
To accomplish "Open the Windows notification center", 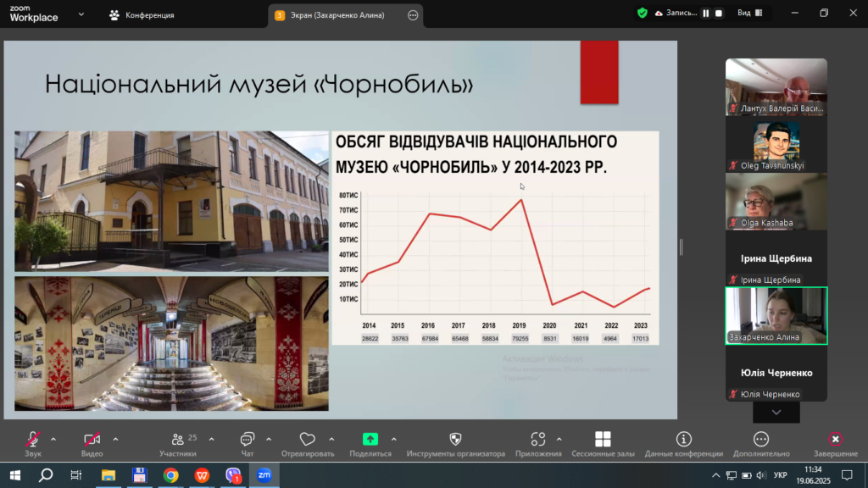I will tap(847, 475).
